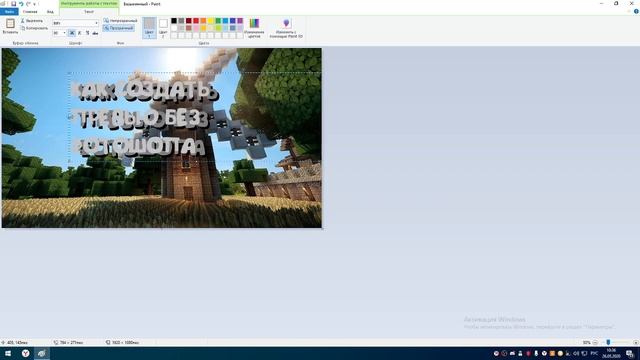The image size is (640, 360).
Task: Select Color 1 foreground button
Action: point(149,28)
